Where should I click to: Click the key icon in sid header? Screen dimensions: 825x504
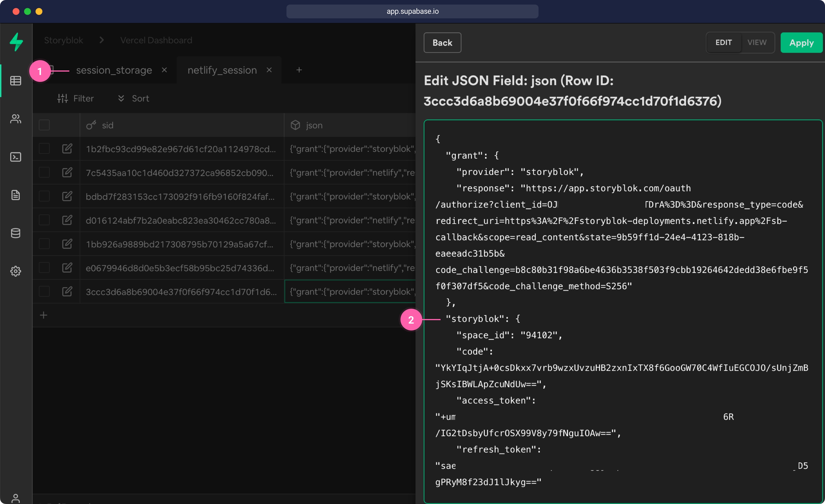tap(91, 125)
